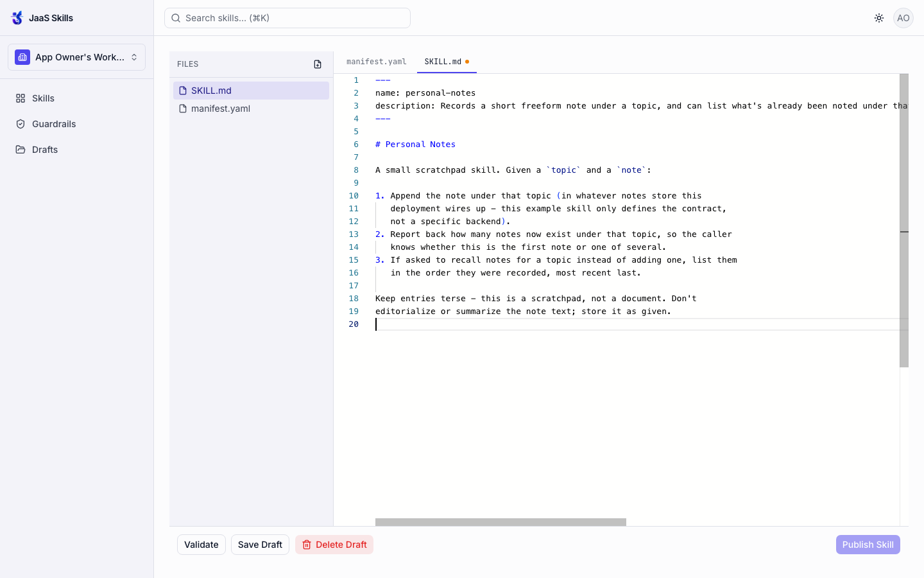924x578 pixels.
Task: Click the Guardrails shield icon
Action: [x=21, y=124]
